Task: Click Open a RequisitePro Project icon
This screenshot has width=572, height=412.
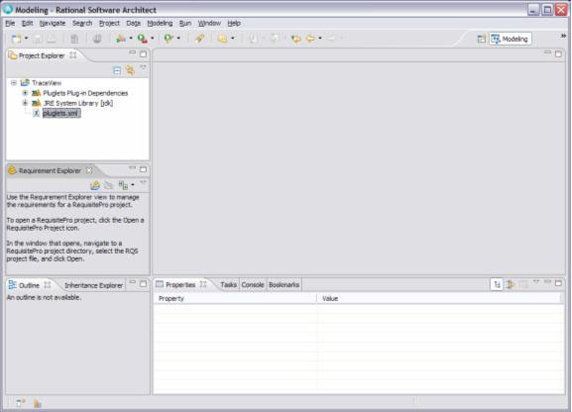Action: (x=95, y=185)
